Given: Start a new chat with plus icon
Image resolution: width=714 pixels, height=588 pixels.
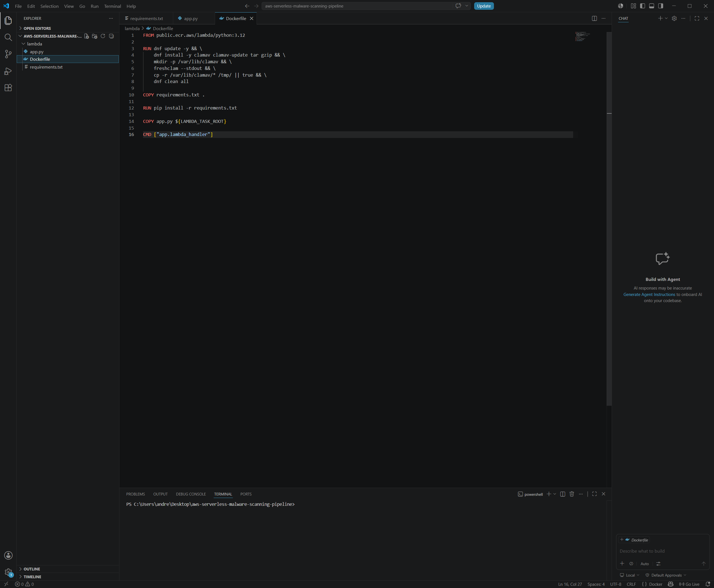Looking at the screenshot, I should coord(660,19).
